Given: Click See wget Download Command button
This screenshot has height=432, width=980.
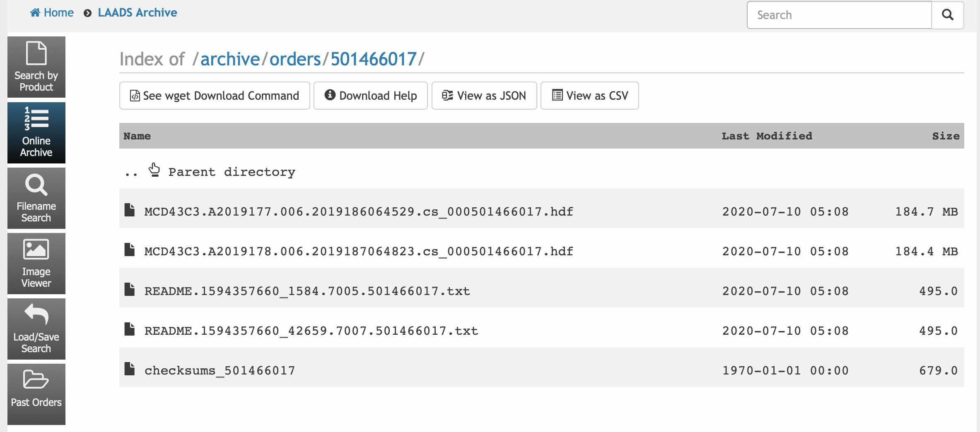Looking at the screenshot, I should coord(215,96).
